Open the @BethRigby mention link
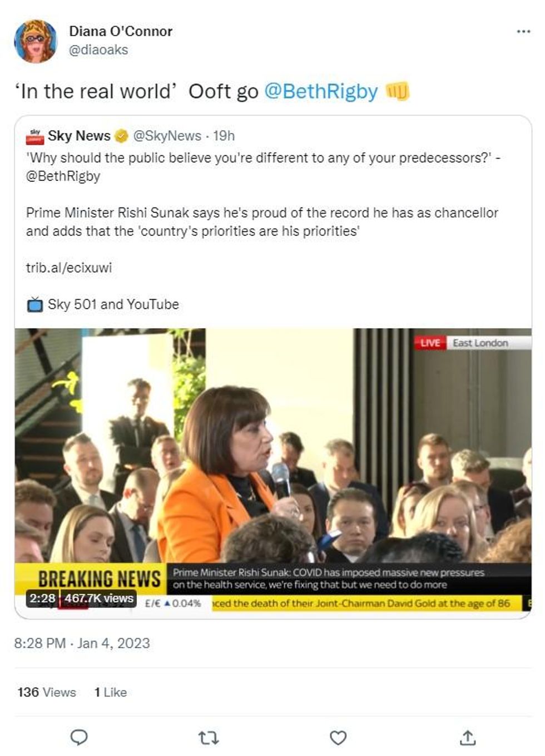The width and height of the screenshot is (545, 756). [x=321, y=91]
